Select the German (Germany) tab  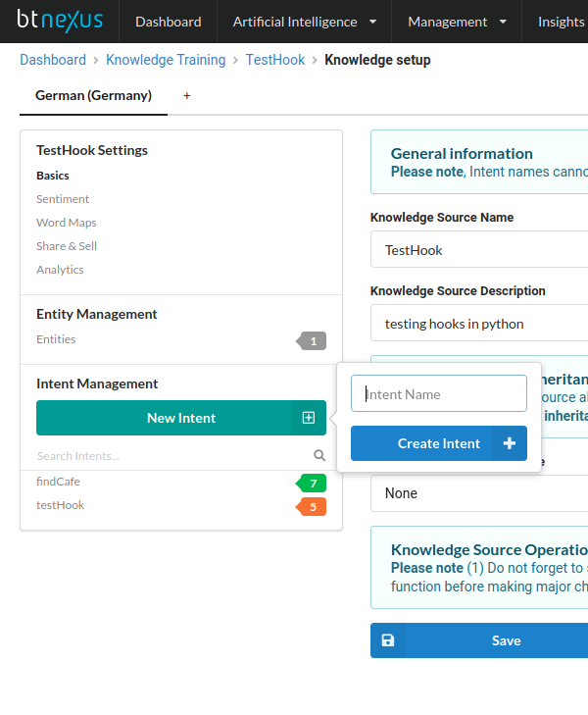[x=93, y=96]
